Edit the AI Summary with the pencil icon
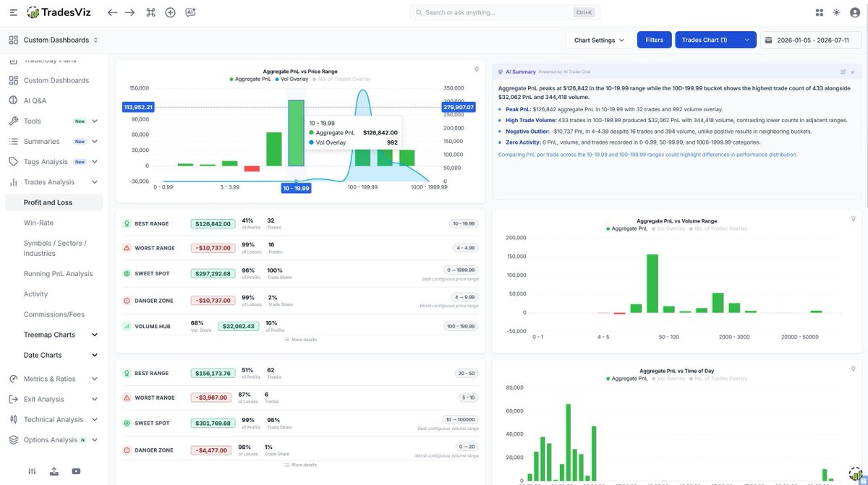 coord(843,72)
